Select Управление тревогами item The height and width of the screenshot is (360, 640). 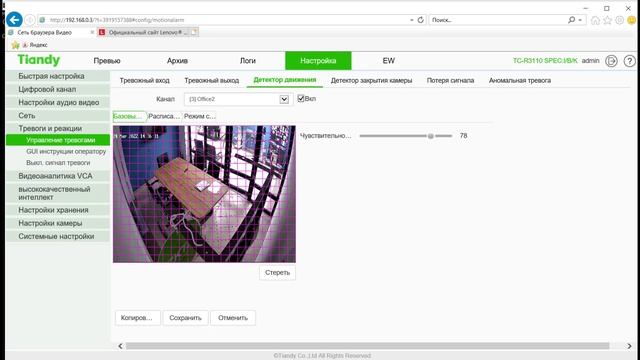58,140
